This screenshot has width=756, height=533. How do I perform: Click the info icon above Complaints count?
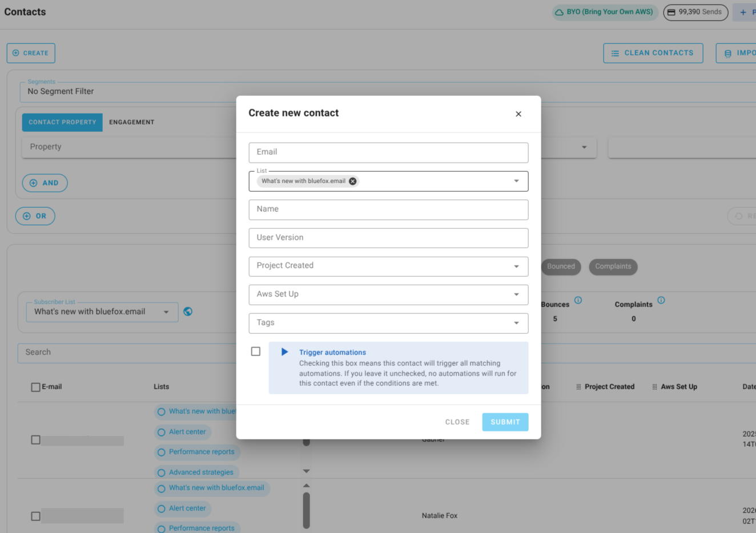(661, 300)
